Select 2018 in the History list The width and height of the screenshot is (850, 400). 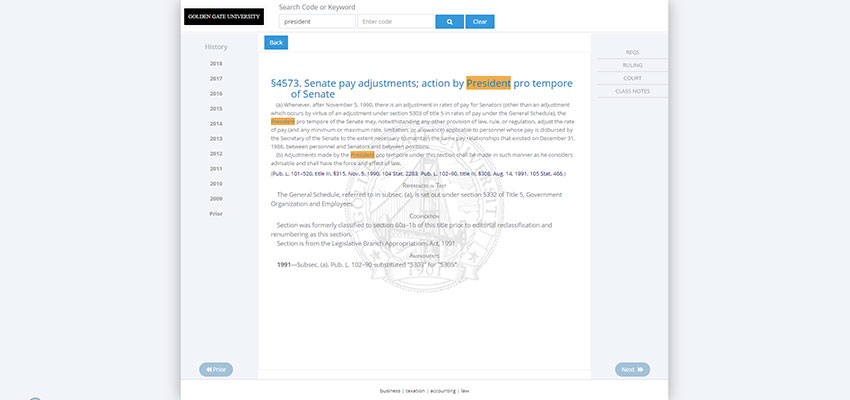pyautogui.click(x=216, y=63)
